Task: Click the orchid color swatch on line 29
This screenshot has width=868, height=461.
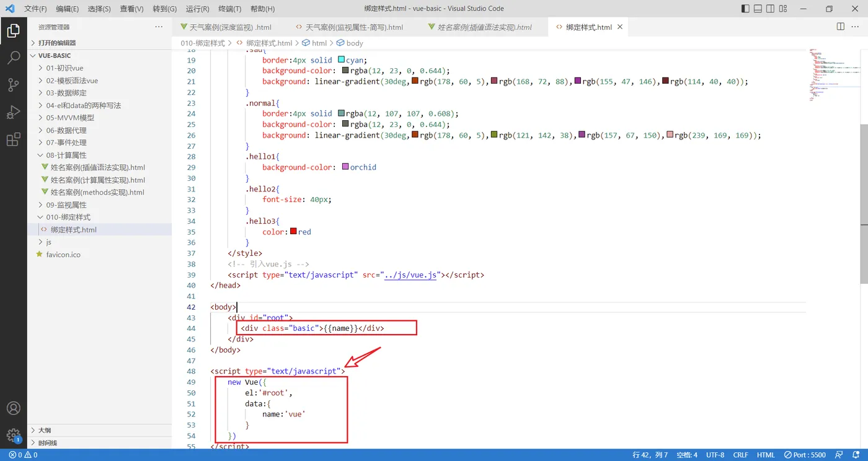Action: (x=345, y=167)
